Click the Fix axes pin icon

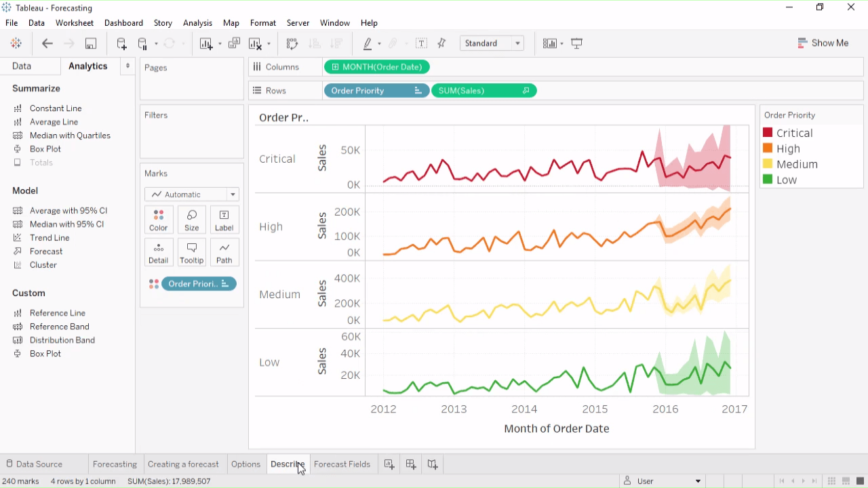coord(442,43)
